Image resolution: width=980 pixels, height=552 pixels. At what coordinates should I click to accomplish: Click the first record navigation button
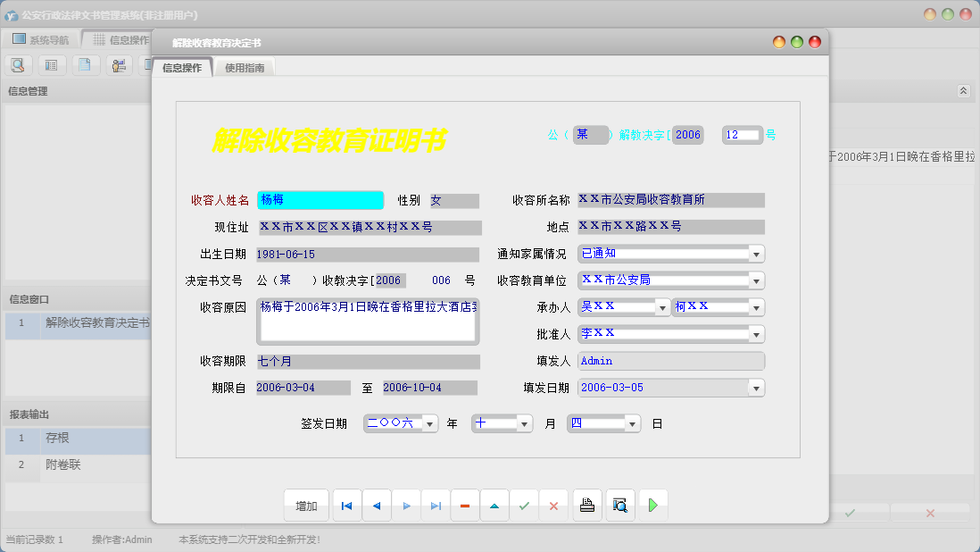(346, 506)
